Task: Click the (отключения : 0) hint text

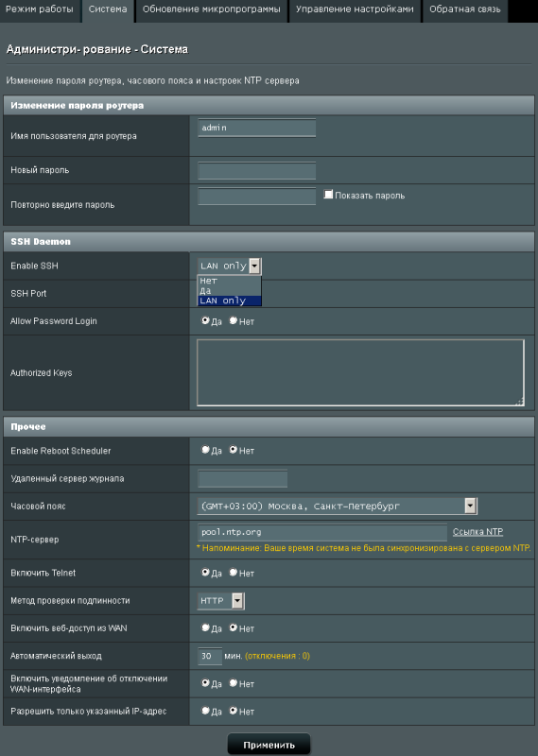Action: click(x=277, y=656)
